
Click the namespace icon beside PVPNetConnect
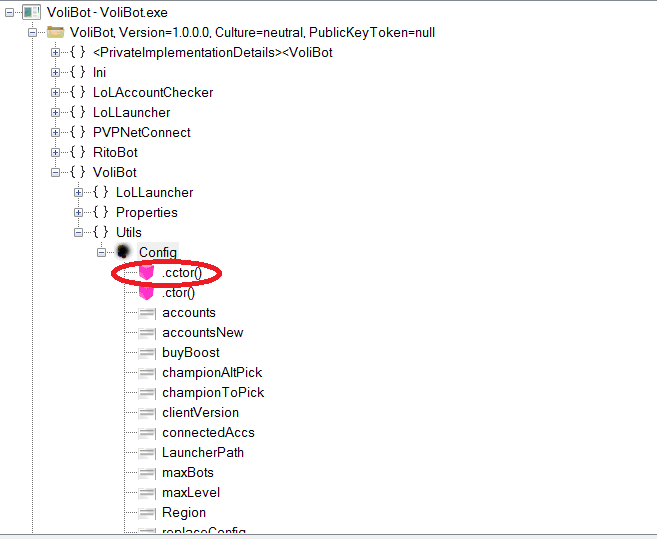[x=78, y=132]
